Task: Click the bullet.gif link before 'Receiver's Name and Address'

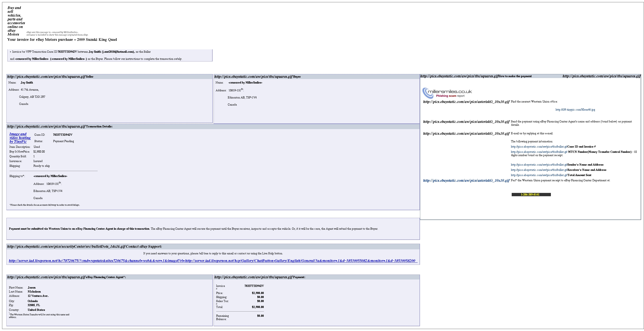Action: pos(539,170)
